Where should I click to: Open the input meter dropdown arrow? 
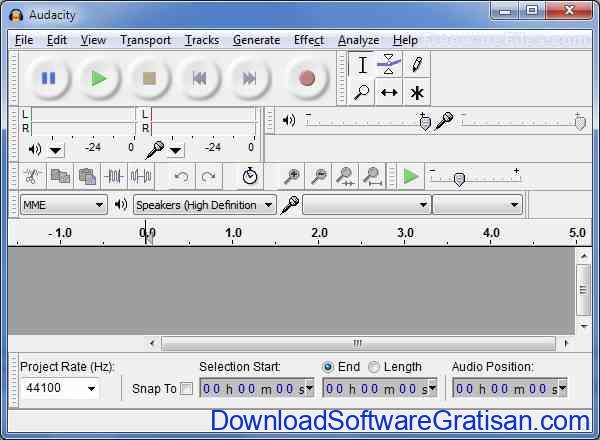pos(176,150)
